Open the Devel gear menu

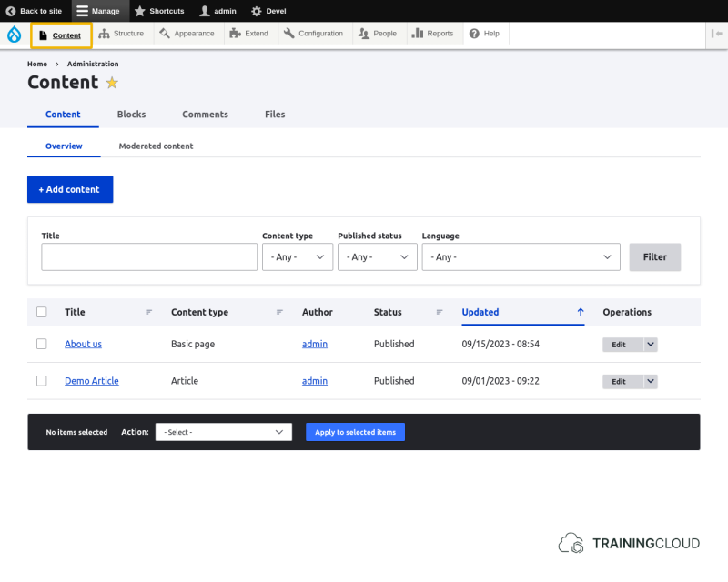tap(268, 11)
